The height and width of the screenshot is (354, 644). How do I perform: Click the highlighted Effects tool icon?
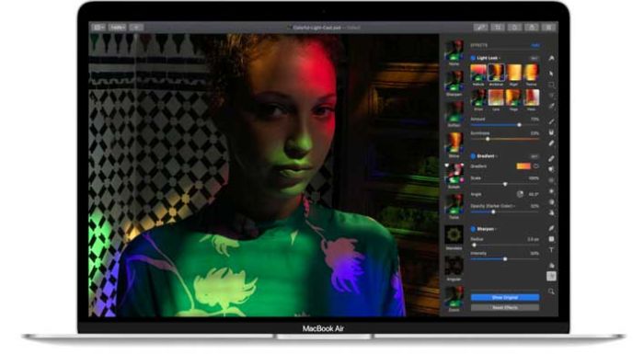coord(551,277)
